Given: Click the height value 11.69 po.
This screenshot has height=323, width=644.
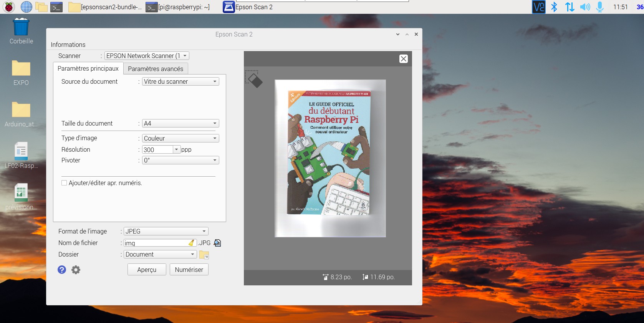Looking at the screenshot, I should (x=382, y=277).
